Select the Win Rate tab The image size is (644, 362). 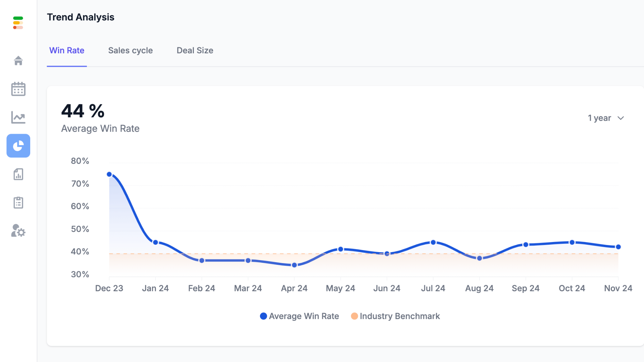click(67, 51)
